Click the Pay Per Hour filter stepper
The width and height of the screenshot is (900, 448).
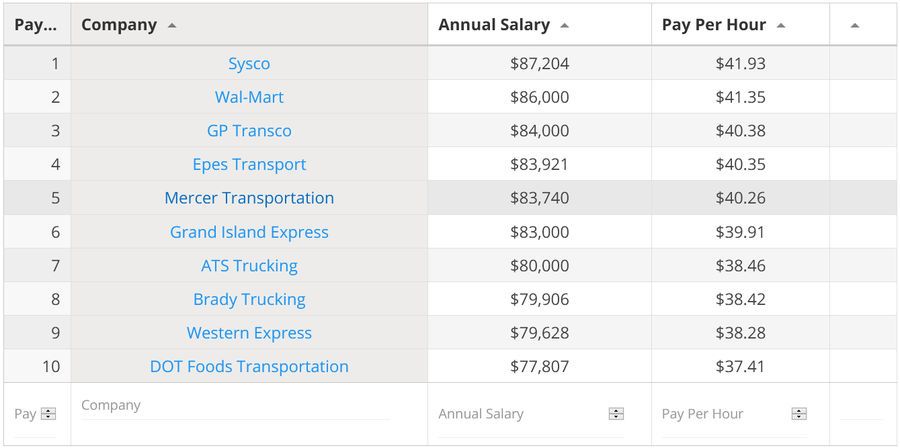[x=799, y=414]
